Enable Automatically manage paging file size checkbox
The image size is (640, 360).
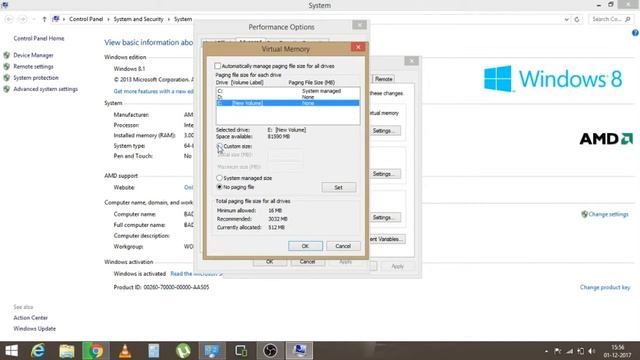click(218, 66)
